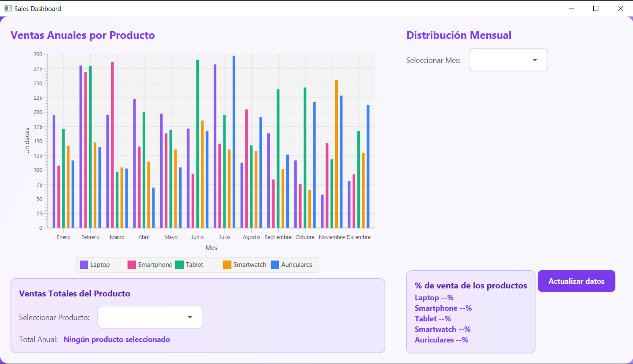Viewport: 633px width, 364px height.
Task: Select the tallest blue bar in Julio
Action: click(234, 141)
